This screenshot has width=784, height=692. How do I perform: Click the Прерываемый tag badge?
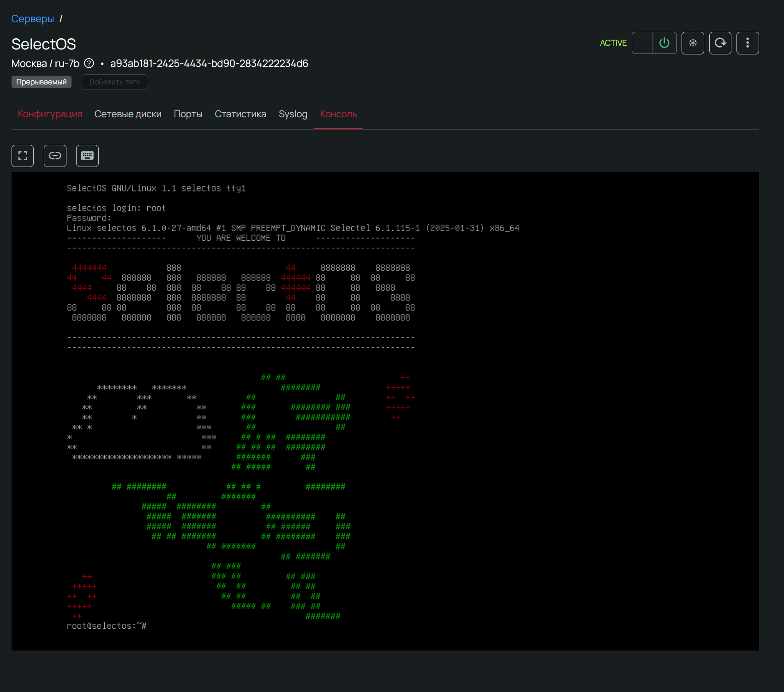[x=42, y=82]
